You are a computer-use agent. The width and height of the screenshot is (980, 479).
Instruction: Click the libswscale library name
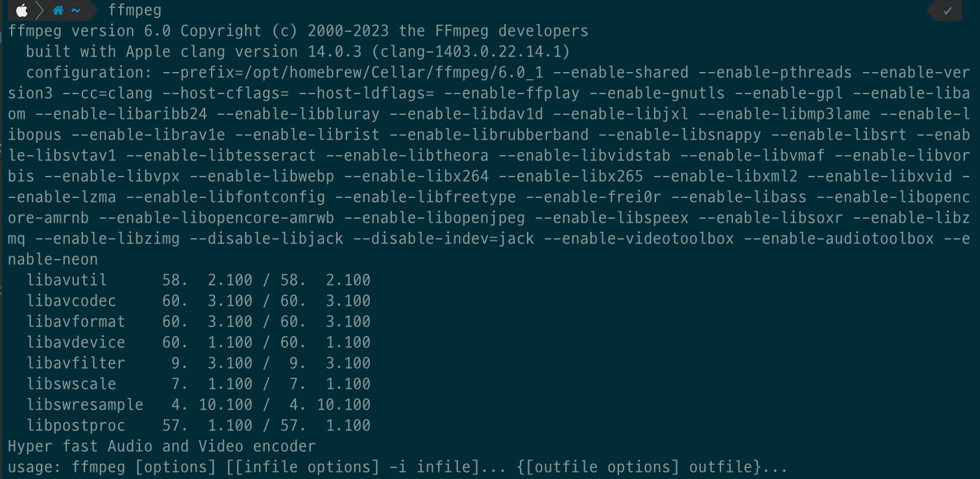point(71,384)
